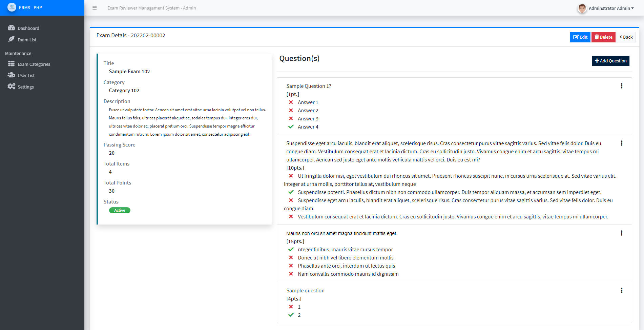Click red X beside Vestibulum consequat answer
Viewport: 644px width, 330px height.
click(x=291, y=217)
